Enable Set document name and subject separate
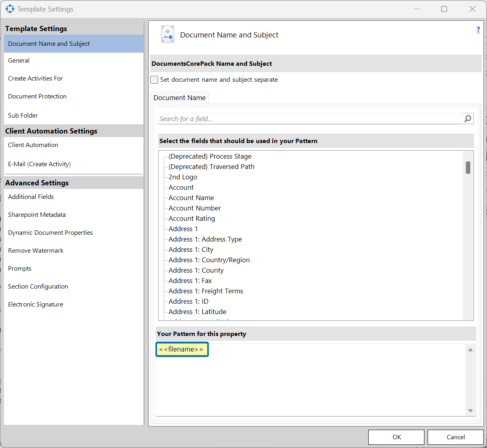 [x=155, y=80]
